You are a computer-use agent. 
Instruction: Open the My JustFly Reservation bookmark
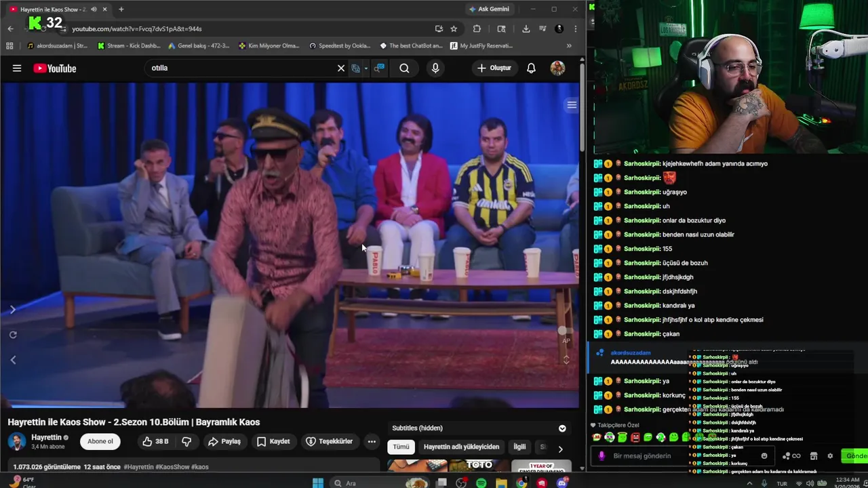point(480,45)
